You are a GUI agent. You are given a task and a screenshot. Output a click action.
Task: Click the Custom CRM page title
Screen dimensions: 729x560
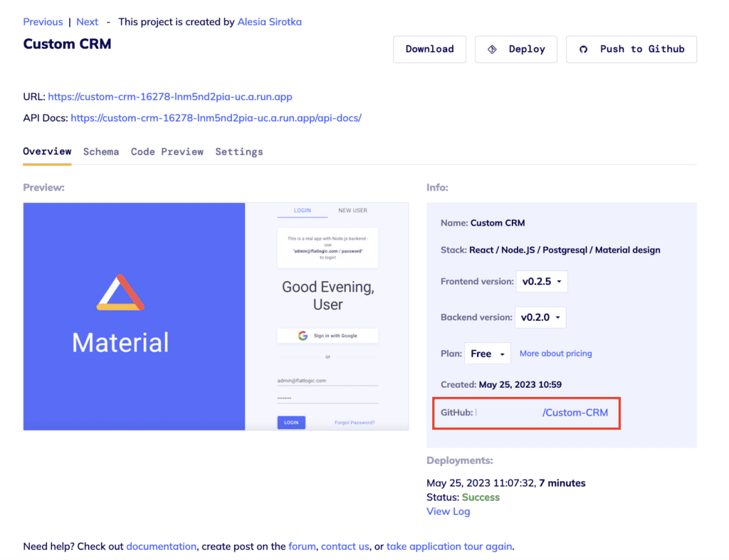pyautogui.click(x=68, y=44)
